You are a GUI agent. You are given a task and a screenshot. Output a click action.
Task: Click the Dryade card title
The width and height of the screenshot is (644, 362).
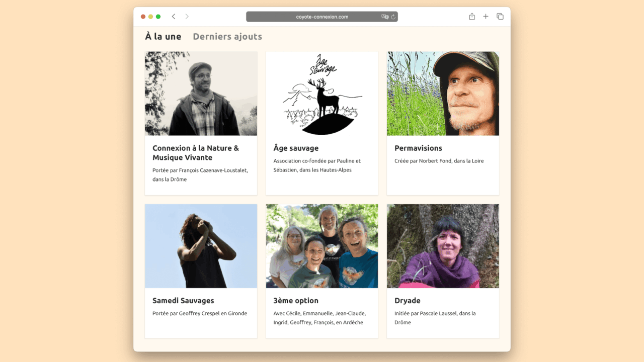[x=407, y=301]
